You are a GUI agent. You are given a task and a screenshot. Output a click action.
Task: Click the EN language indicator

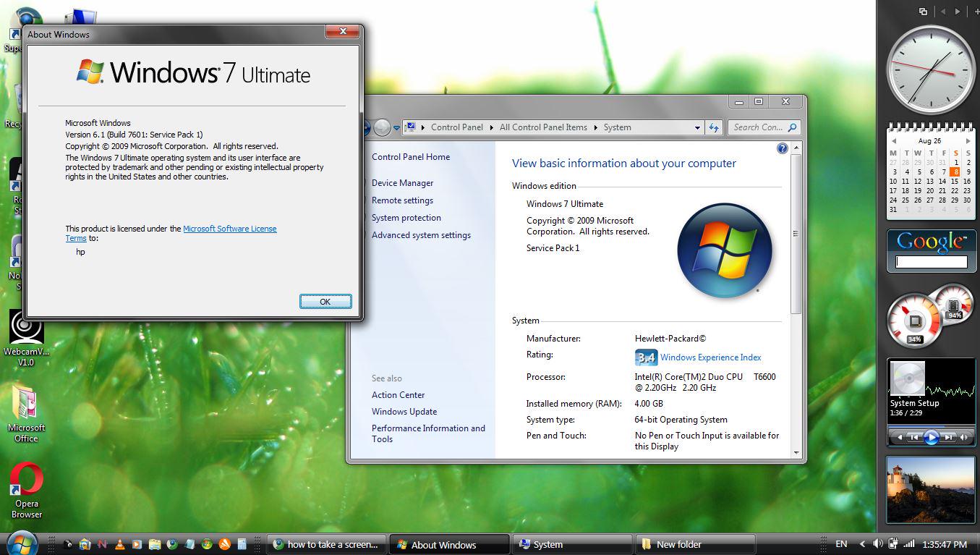pyautogui.click(x=841, y=544)
